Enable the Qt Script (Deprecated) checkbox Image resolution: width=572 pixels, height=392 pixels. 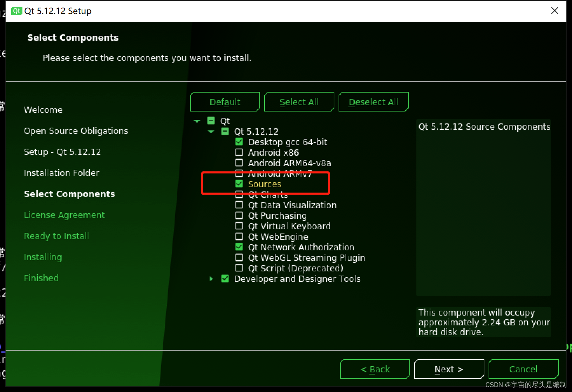[239, 268]
